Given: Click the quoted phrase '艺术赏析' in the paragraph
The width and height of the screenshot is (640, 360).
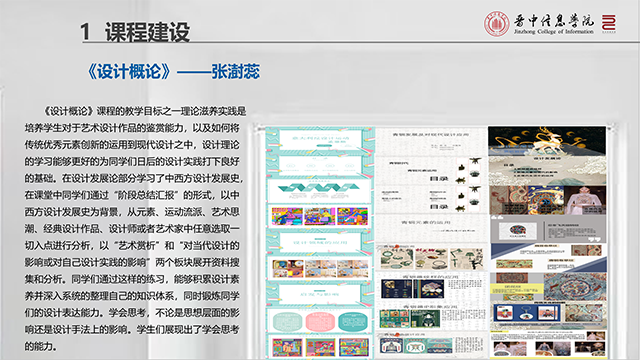Looking at the screenshot, I should tap(137, 245).
